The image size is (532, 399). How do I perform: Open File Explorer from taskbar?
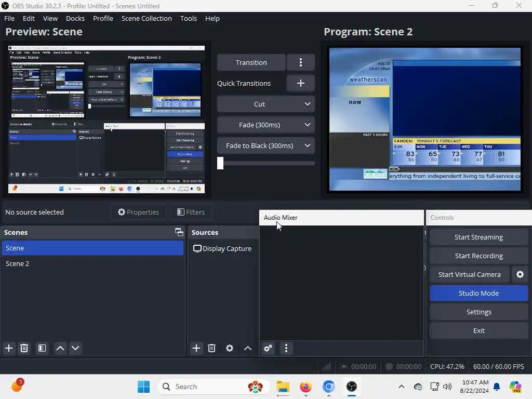tap(283, 387)
